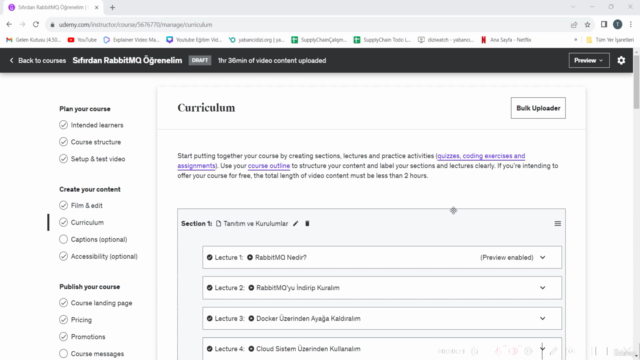Open the course outline link
640x360 pixels.
click(x=269, y=166)
